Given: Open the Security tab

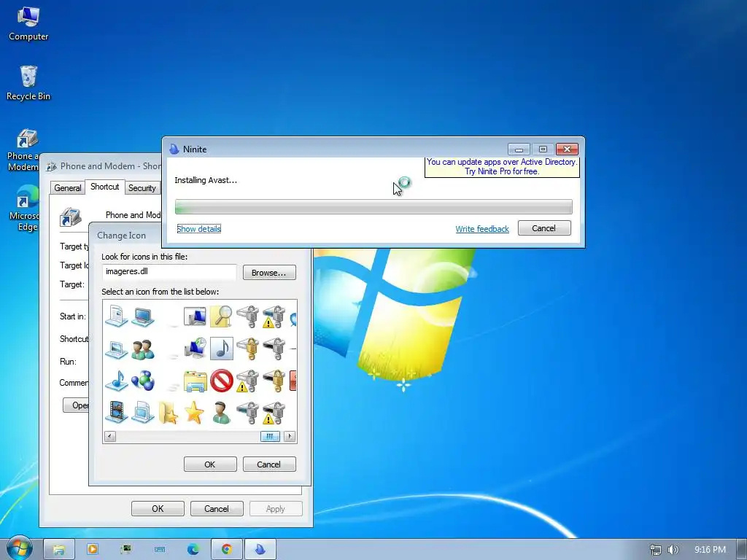Looking at the screenshot, I should pyautogui.click(x=142, y=188).
